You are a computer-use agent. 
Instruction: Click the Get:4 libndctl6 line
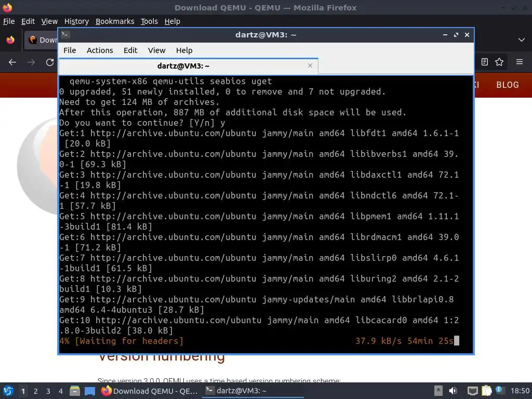pyautogui.click(x=259, y=201)
